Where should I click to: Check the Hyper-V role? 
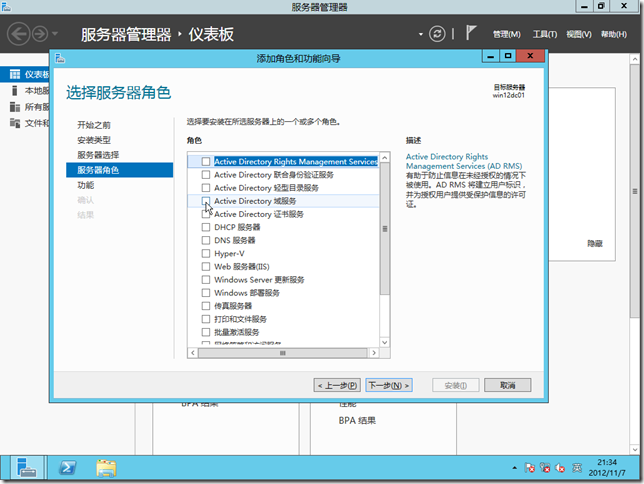point(206,254)
